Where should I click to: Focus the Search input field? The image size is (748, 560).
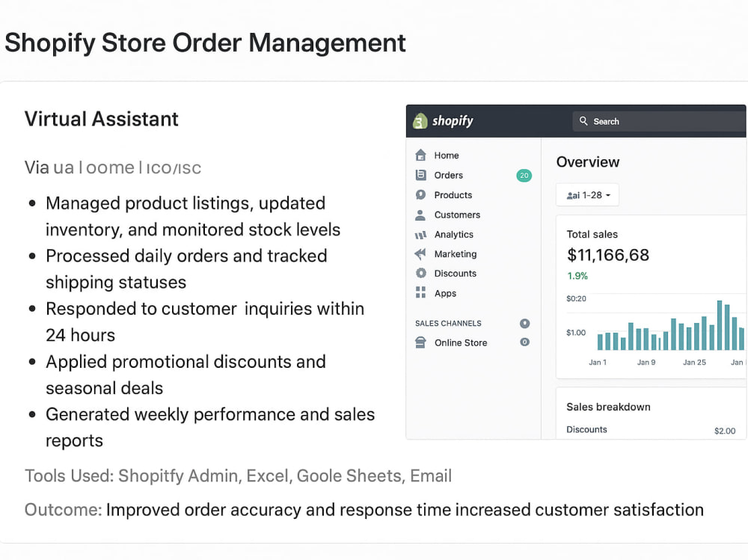(659, 121)
